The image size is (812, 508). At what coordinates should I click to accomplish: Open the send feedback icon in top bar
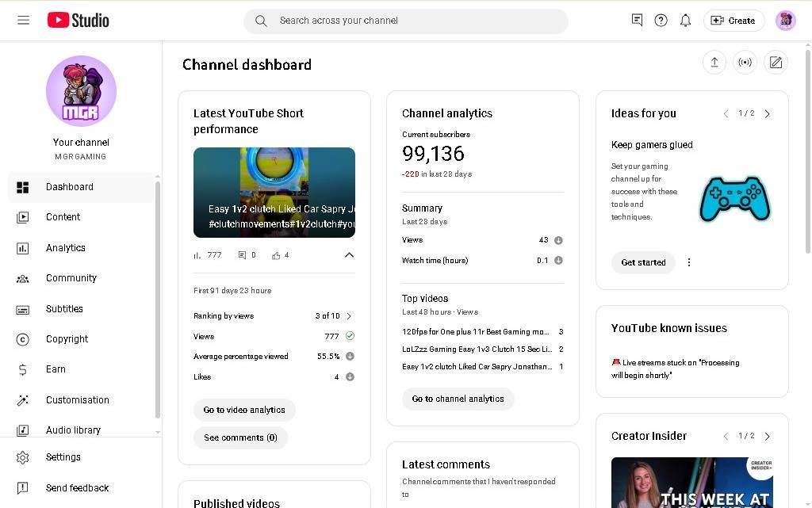point(637,21)
